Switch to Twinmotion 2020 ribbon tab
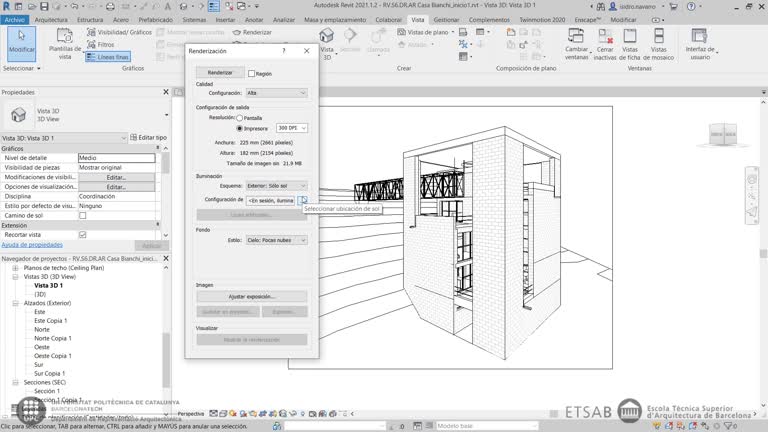The image size is (768, 432). pyautogui.click(x=542, y=20)
